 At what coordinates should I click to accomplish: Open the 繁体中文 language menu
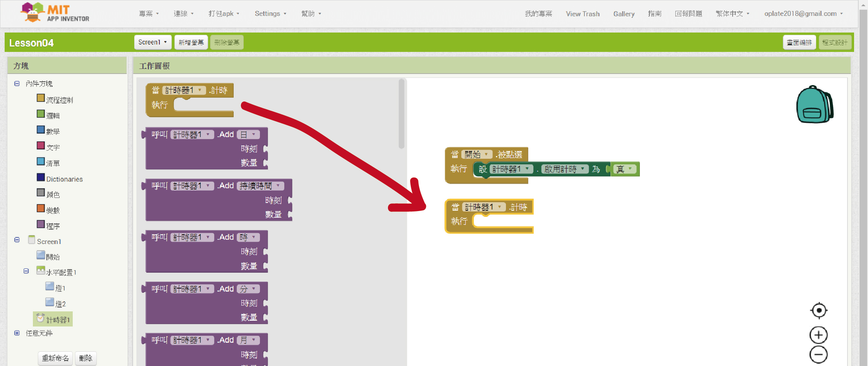point(733,14)
